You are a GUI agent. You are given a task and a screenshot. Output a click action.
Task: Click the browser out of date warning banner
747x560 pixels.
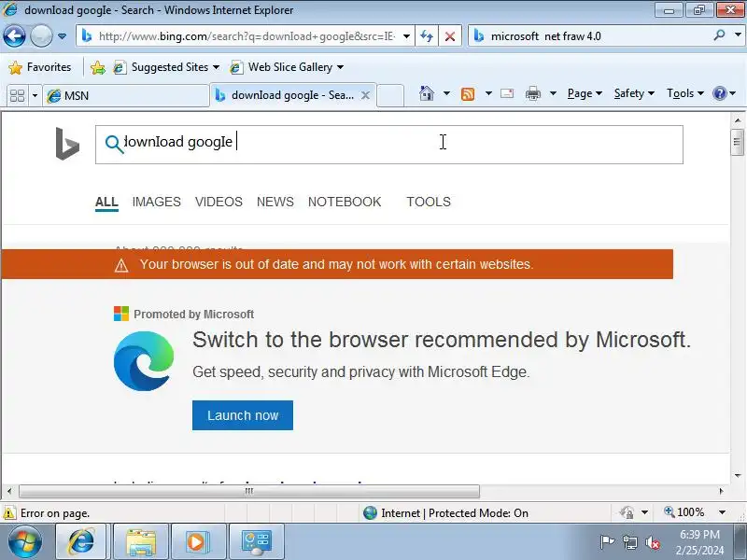[x=337, y=264]
